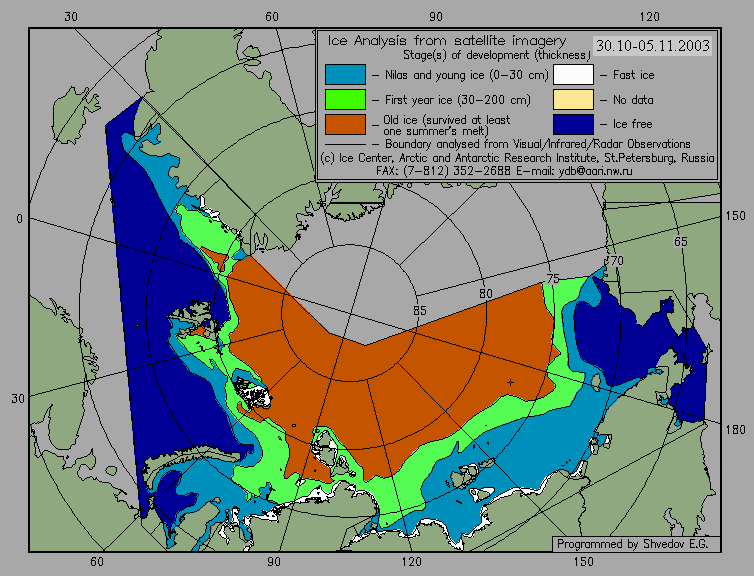Click the top 90 longitude label

pos(436,17)
